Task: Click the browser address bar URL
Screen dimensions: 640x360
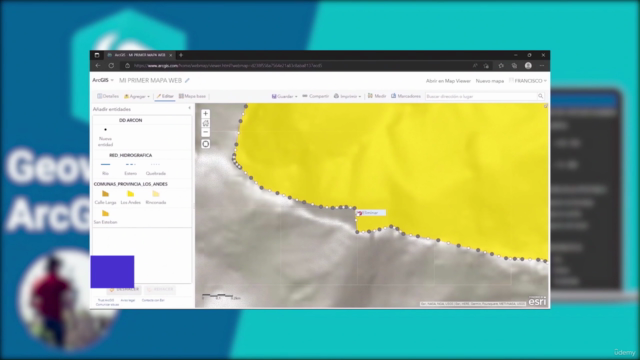Action: coord(228,65)
